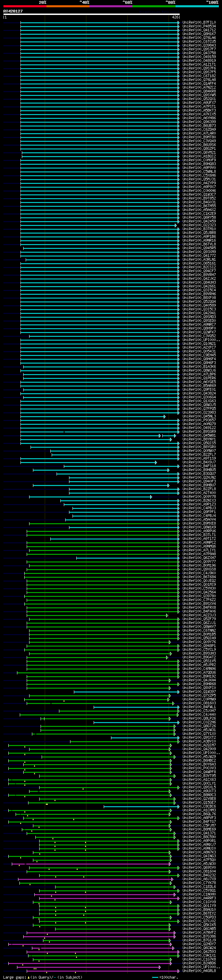222x980 pixels.
Task: Click the hit label UniRef100_C1GY09
Action: click(x=199, y=902)
